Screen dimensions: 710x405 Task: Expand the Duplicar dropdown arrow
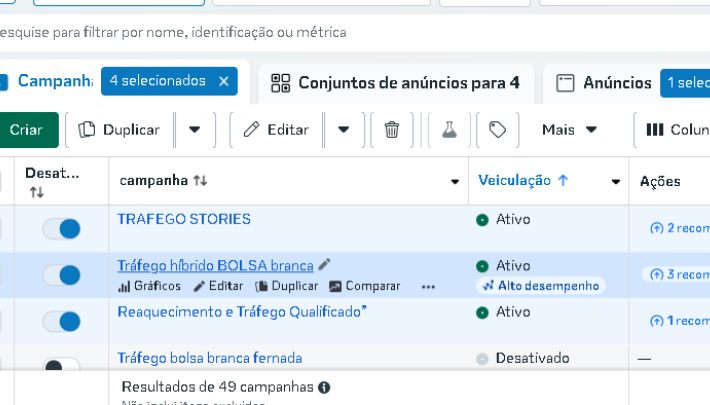click(x=195, y=129)
